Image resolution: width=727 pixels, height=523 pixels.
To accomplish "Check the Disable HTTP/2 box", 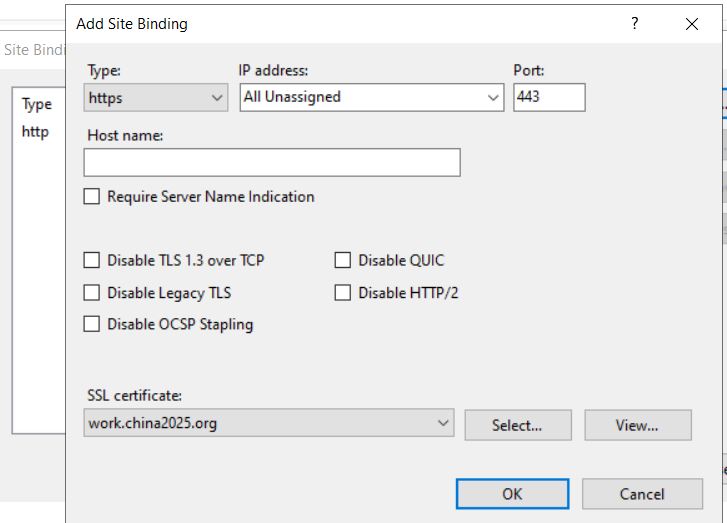I will (x=343, y=293).
